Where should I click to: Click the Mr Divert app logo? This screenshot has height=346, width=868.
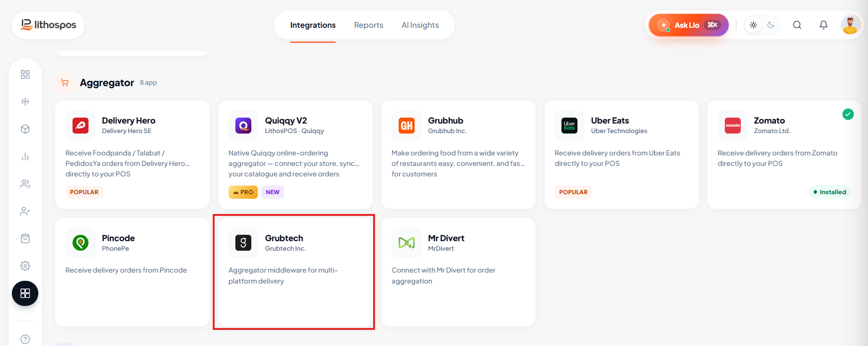tap(406, 243)
